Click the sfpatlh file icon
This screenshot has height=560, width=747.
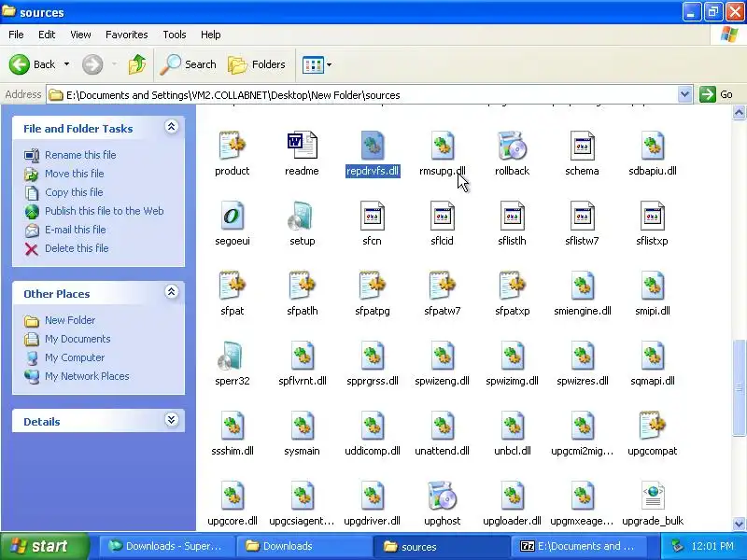click(302, 286)
